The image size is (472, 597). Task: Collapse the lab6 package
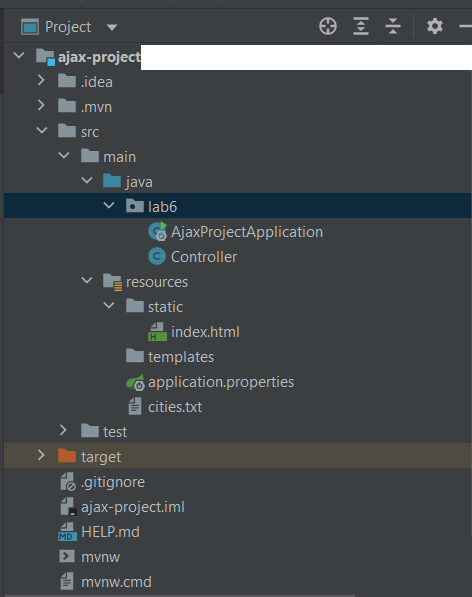[x=109, y=206]
